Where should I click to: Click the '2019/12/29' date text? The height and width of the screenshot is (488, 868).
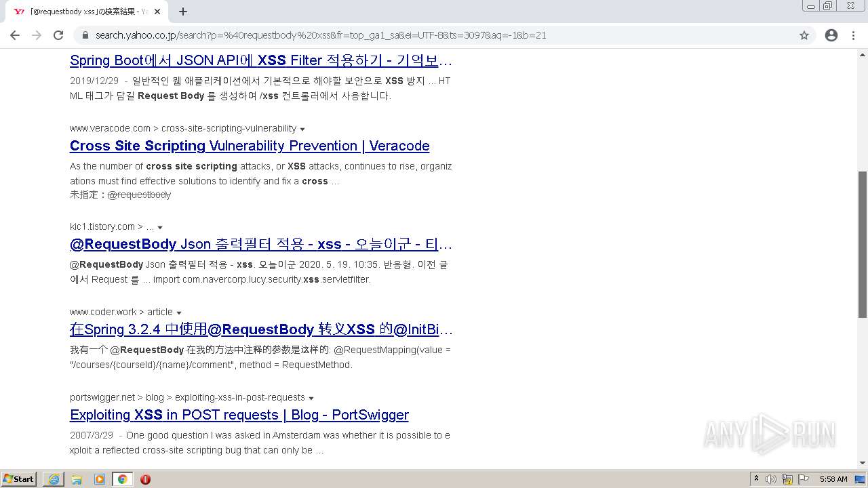[x=94, y=81]
